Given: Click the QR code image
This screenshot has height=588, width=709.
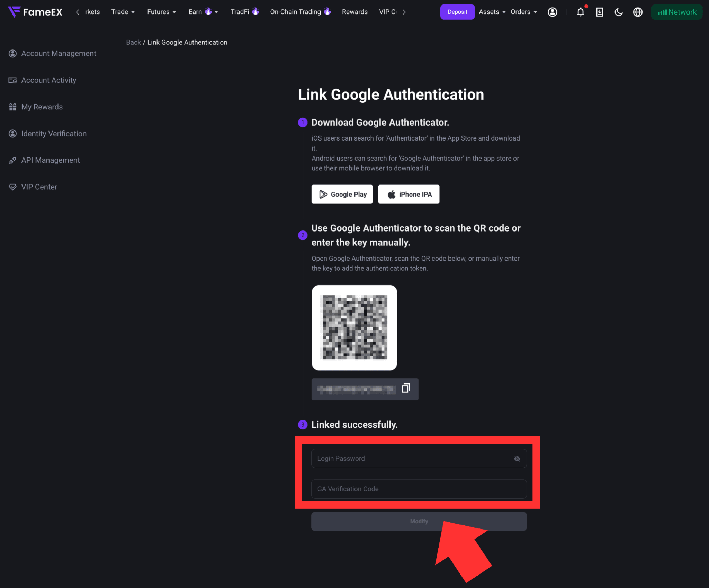Looking at the screenshot, I should 354,328.
